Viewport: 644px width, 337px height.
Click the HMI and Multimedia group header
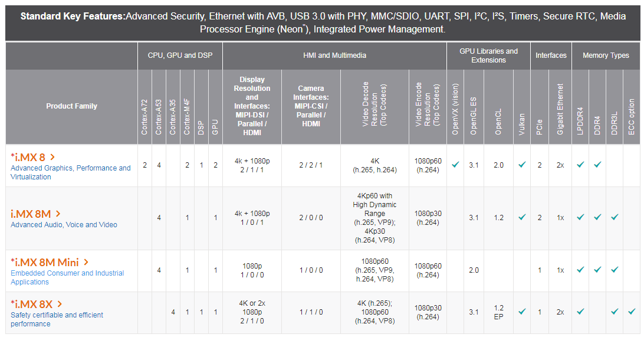[x=335, y=55]
